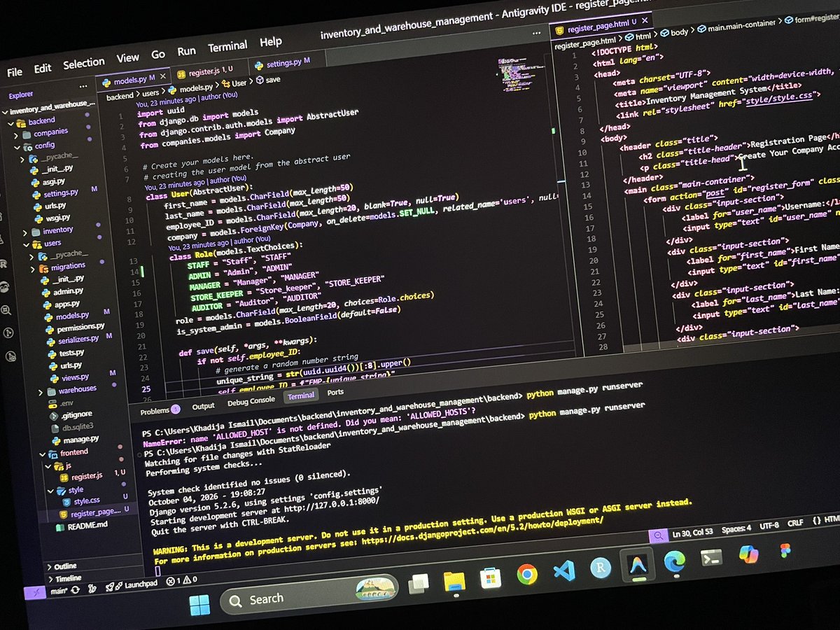Click the purple icon above status bar right
The height and width of the screenshot is (630, 840).
658,536
